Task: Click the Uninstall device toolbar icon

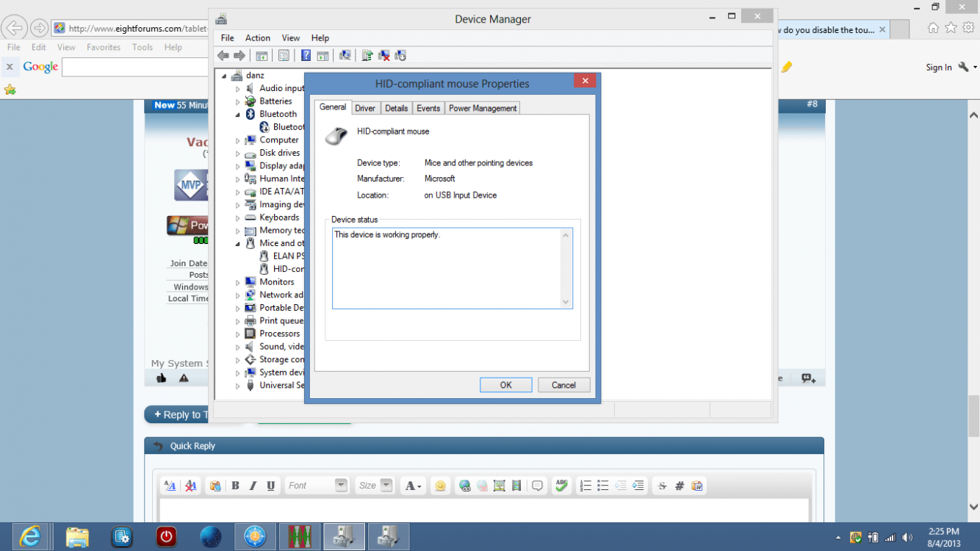Action: click(383, 56)
